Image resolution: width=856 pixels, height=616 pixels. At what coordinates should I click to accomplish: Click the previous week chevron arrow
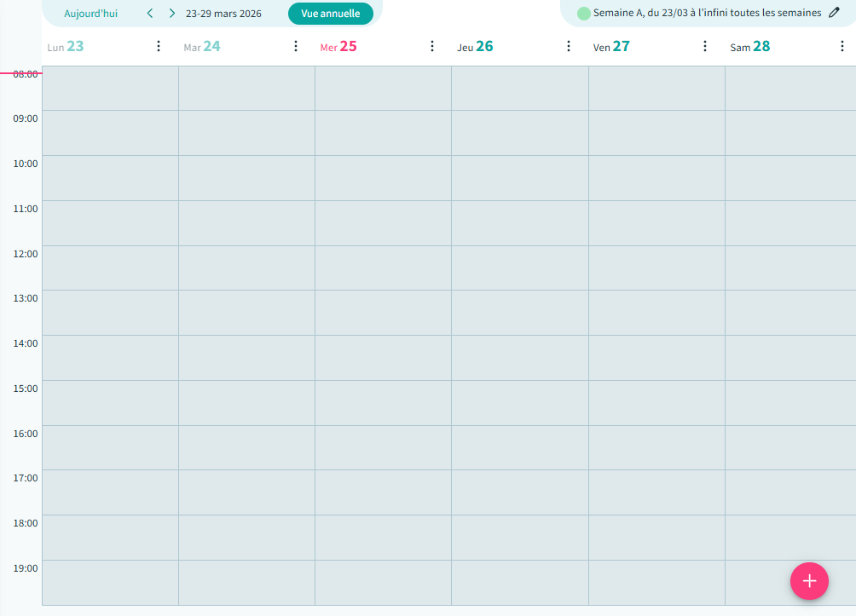(150, 14)
